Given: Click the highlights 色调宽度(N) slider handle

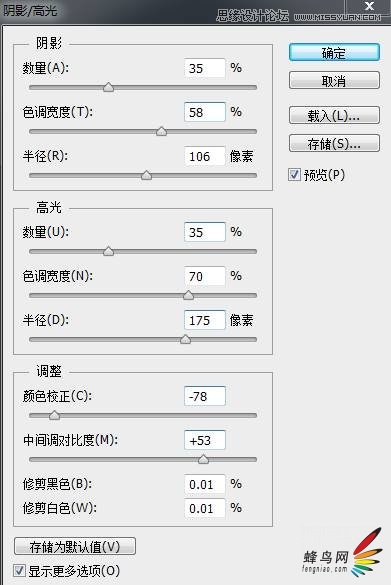Looking at the screenshot, I should pyautogui.click(x=188, y=295).
